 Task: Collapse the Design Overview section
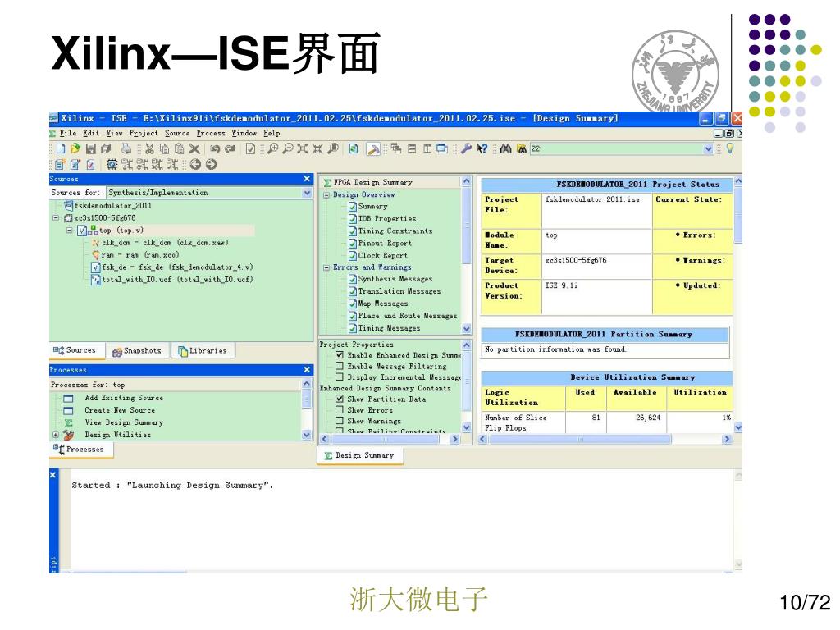(326, 195)
